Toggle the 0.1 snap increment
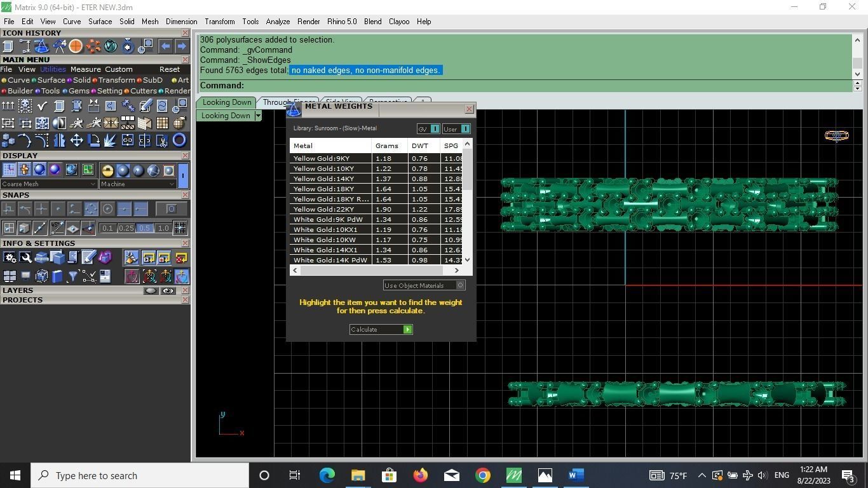Viewport: 868px width, 488px height. [x=107, y=228]
